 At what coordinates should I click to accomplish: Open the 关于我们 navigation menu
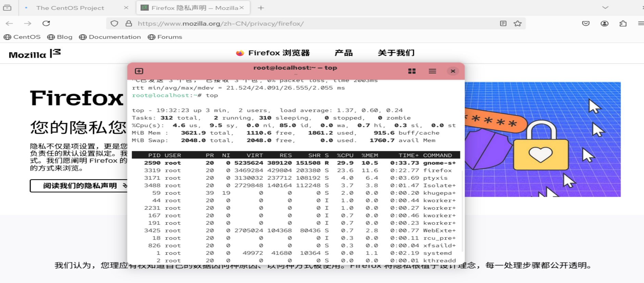click(396, 53)
